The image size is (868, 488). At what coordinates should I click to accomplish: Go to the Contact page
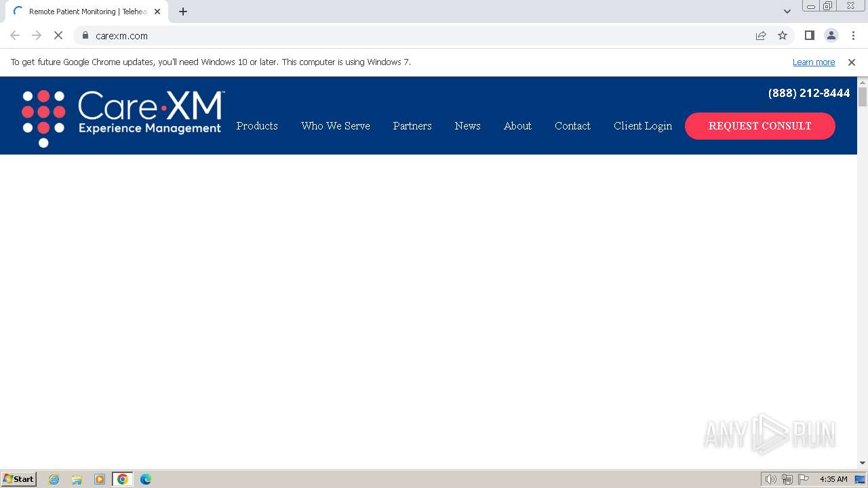pyautogui.click(x=572, y=126)
